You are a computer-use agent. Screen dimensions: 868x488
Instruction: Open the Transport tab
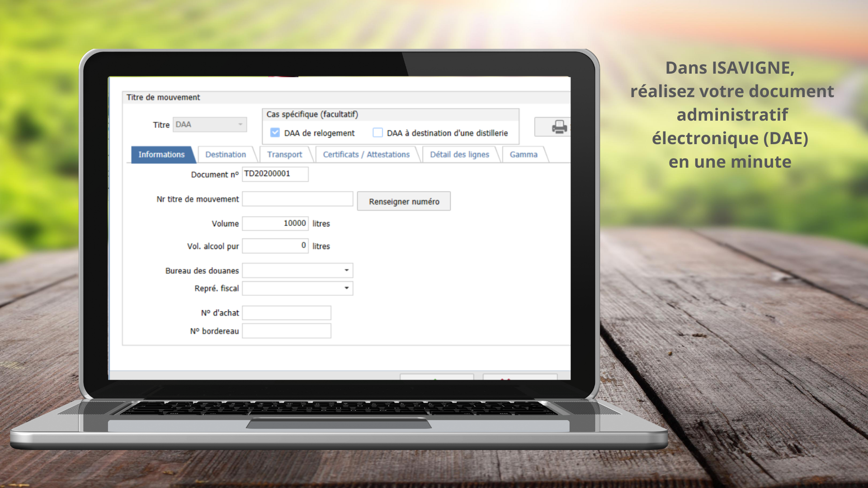(285, 155)
